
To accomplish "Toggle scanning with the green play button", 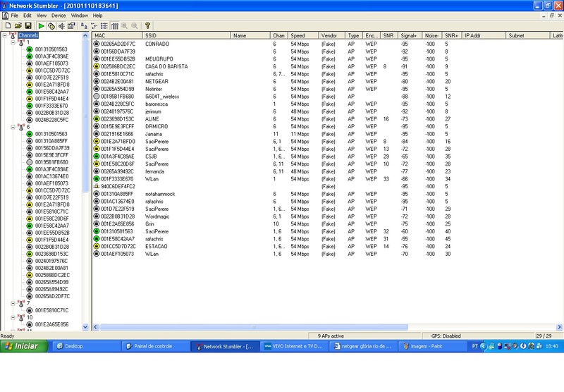I will click(x=41, y=25).
